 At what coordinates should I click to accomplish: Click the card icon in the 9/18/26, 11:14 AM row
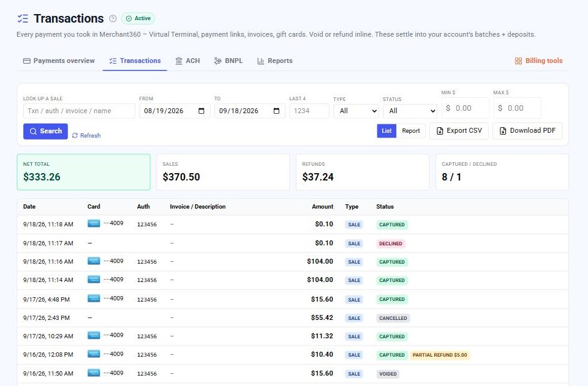(x=94, y=280)
